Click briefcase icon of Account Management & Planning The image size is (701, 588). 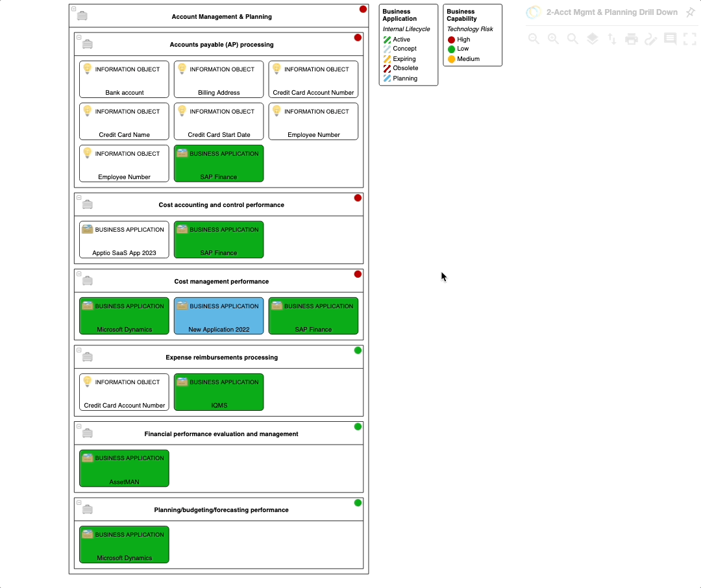[x=82, y=16]
